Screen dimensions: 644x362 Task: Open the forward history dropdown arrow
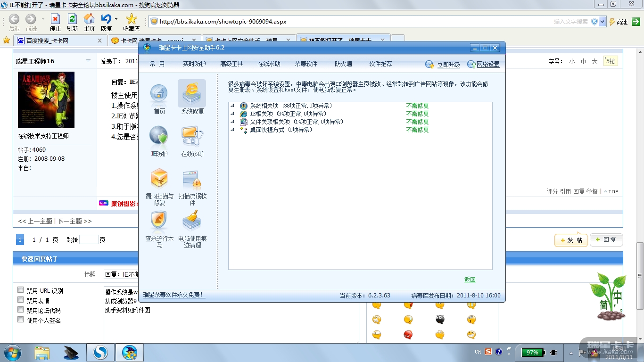pos(43,19)
